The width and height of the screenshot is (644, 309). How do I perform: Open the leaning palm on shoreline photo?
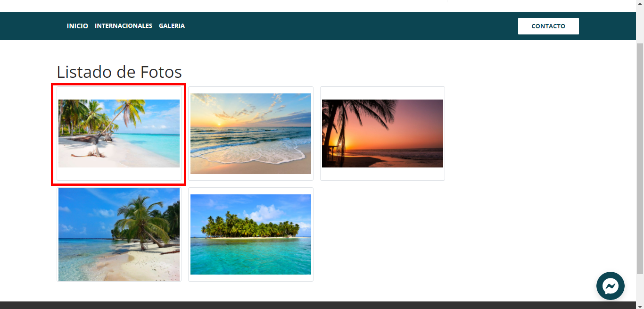pos(119,234)
